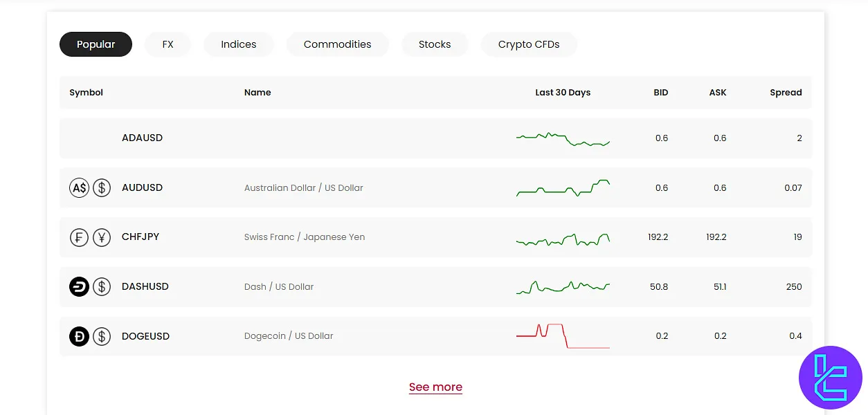This screenshot has width=868, height=415.
Task: Click the Dogecoin coin icon
Action: pyautogui.click(x=80, y=336)
